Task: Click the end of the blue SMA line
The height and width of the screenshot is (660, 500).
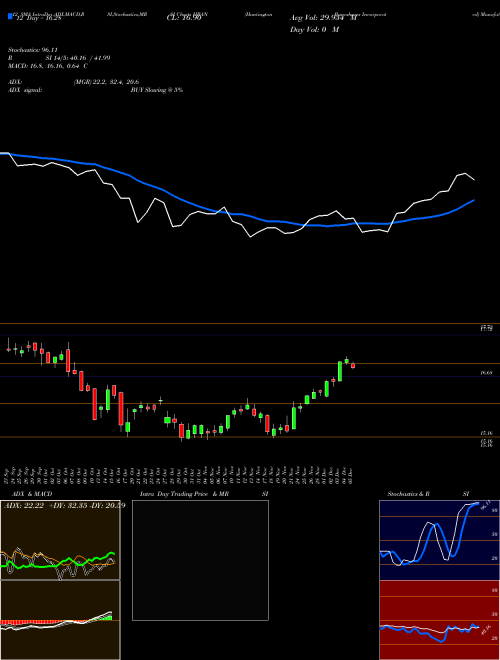Action: tap(474, 200)
